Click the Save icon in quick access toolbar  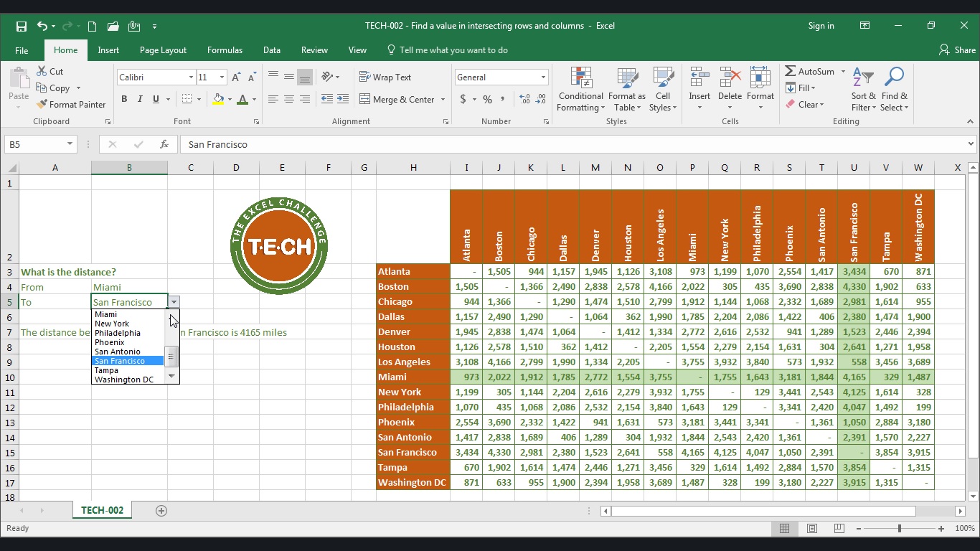pyautogui.click(x=22, y=27)
